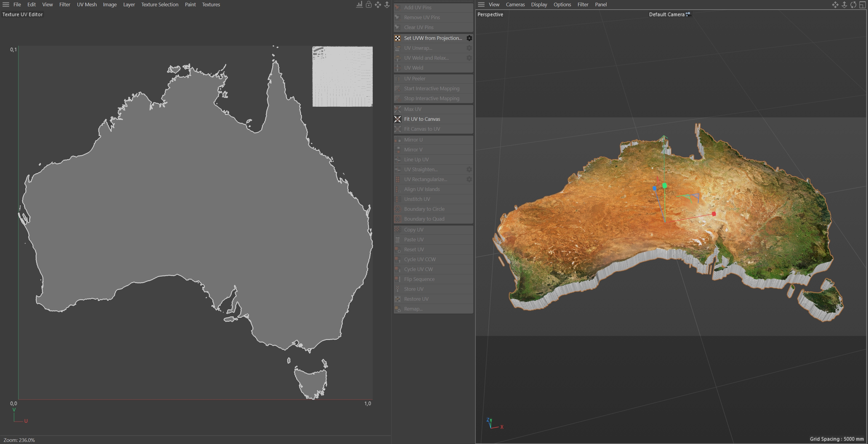Screen dimensions: 868x444
Task: Toggle the viewport maximize layout icon
Action: [x=862, y=5]
